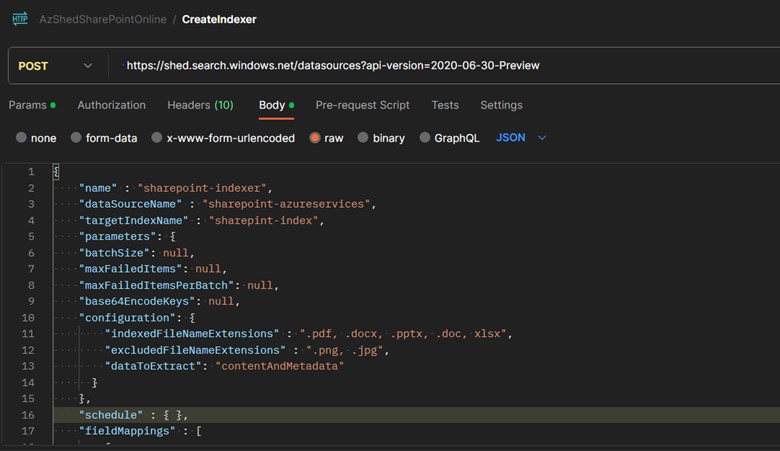Click the "targetIndexName" key on line 4
This screenshot has height=451, width=780.
(x=133, y=220)
